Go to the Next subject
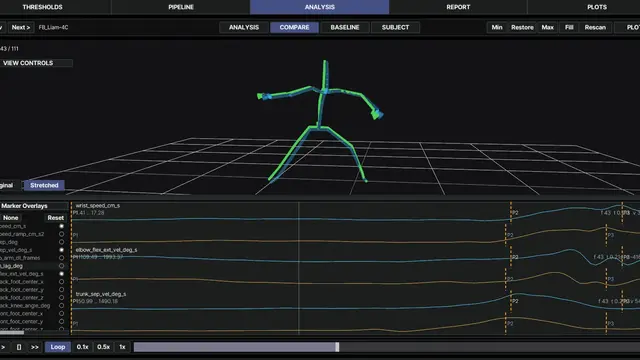 pyautogui.click(x=21, y=27)
